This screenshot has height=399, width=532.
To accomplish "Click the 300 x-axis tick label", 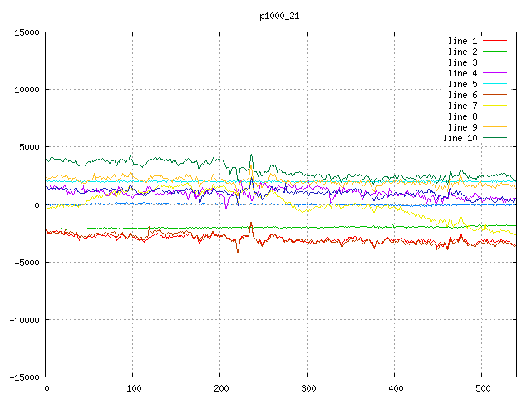I will 308,388.
